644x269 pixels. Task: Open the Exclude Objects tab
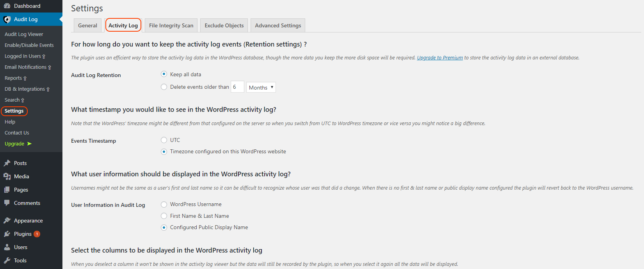click(224, 25)
